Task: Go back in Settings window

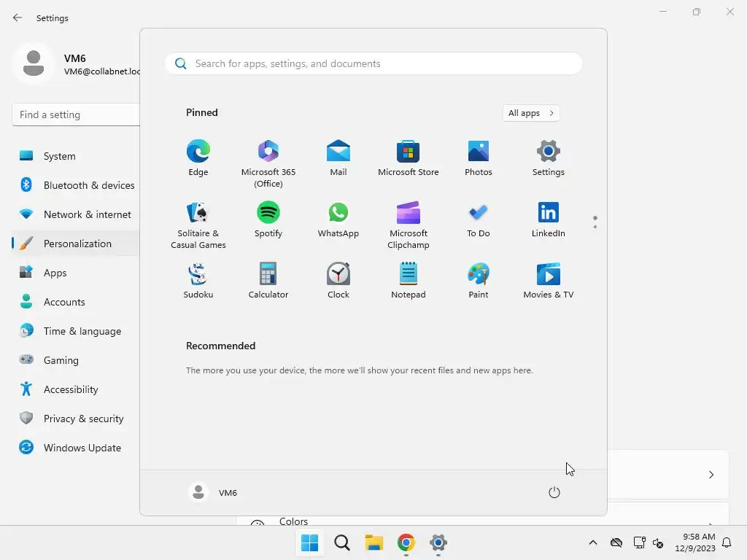Action: (18, 17)
